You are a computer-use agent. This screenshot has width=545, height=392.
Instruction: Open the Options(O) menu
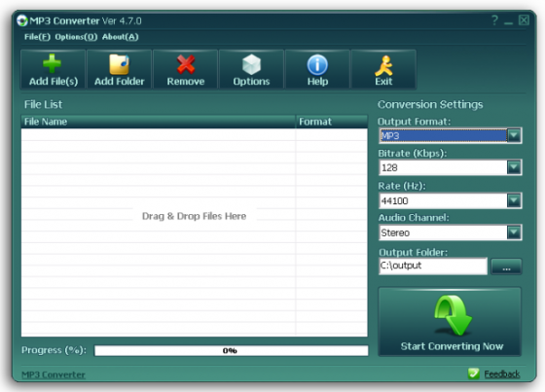point(76,37)
